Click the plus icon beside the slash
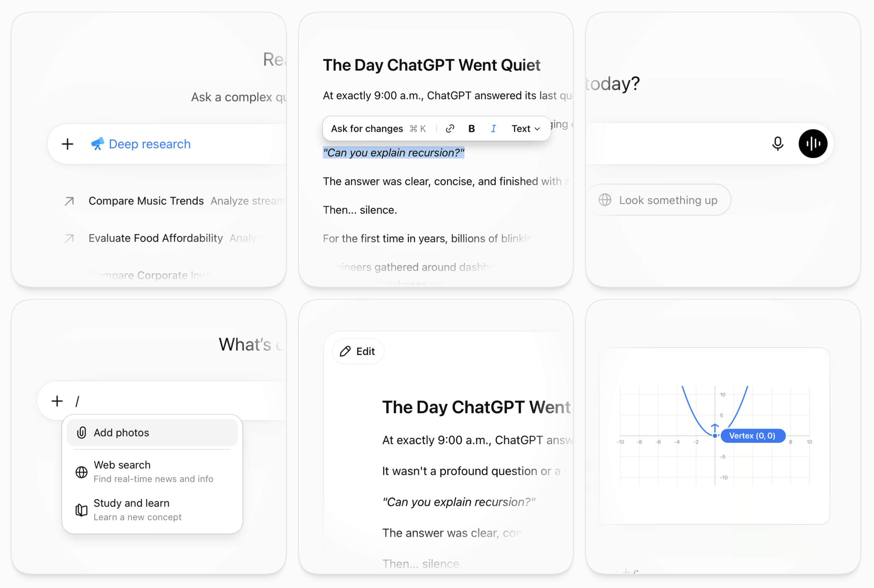 (57, 401)
